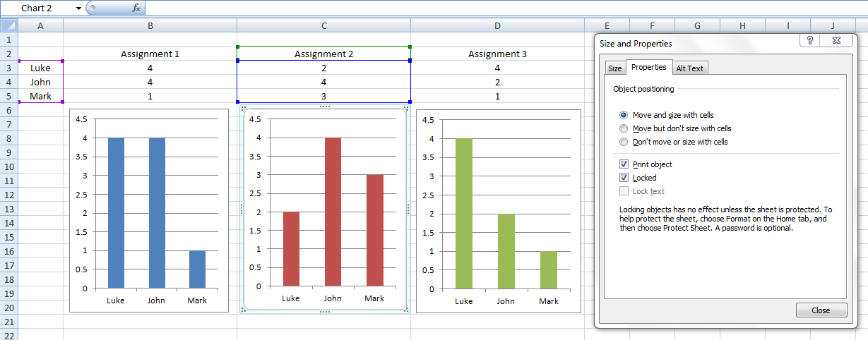Viewport: 868px width, 340px height.
Task: Toggle the Locked checkbox
Action: pos(624,178)
